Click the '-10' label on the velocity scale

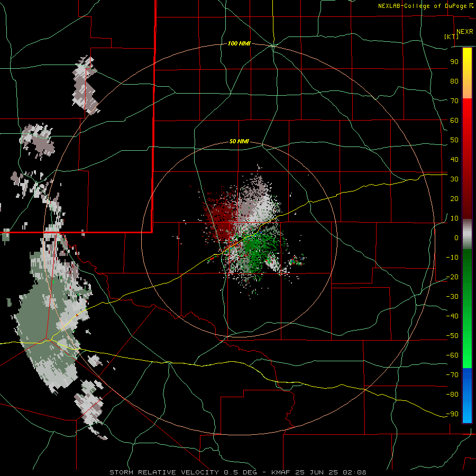coord(453,258)
